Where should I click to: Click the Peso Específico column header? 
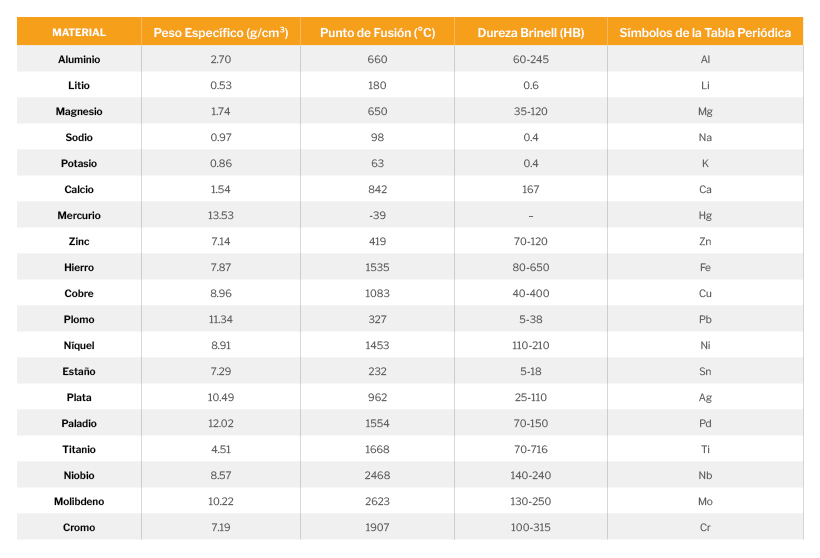point(221,33)
